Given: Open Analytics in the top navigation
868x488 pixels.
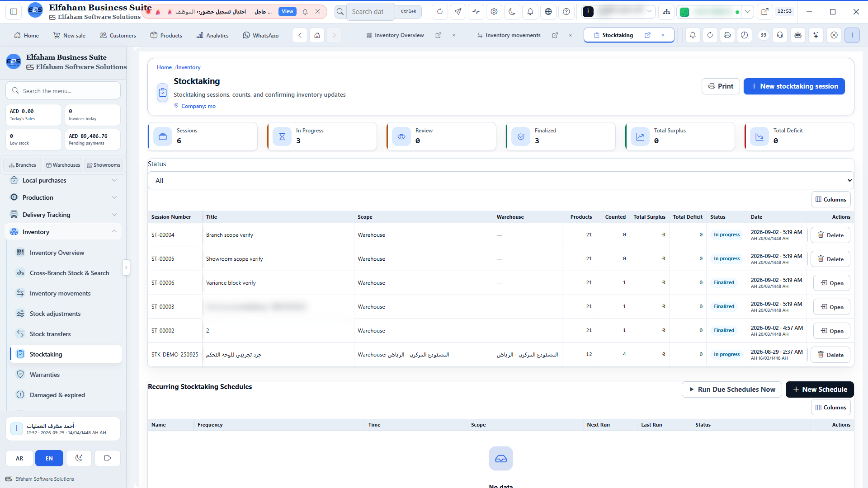Looking at the screenshot, I should click(212, 35).
